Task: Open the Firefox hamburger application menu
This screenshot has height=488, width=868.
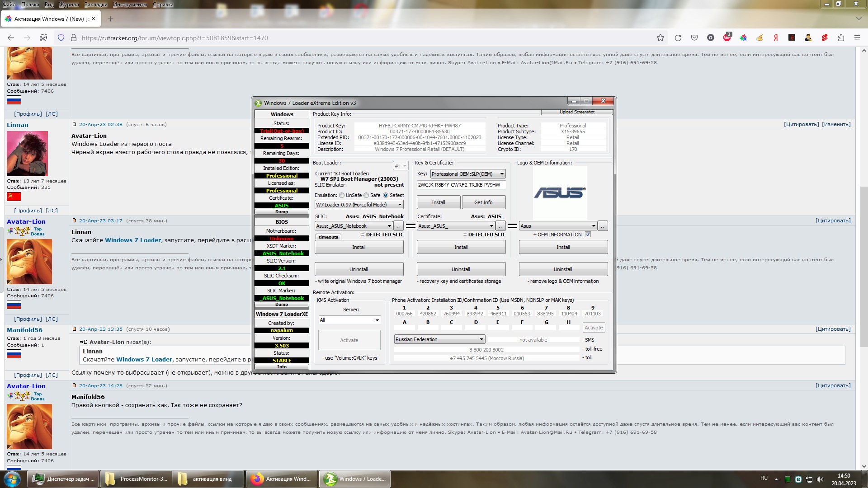Action: point(857,38)
